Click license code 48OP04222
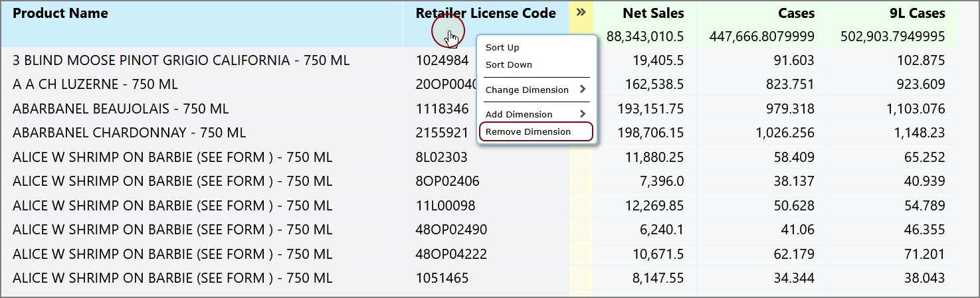Viewport: 980px width, 298px height. click(451, 254)
